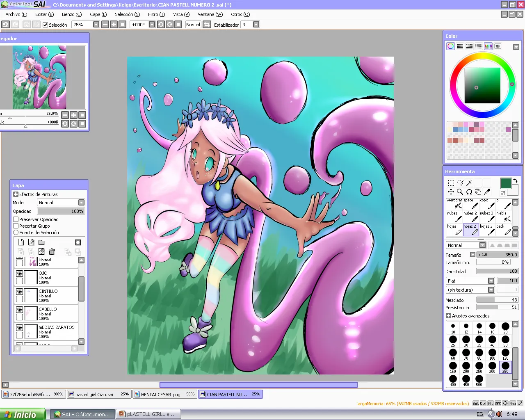
Task: Uncheck the Selección checkbox in toolbar
Action: click(46, 25)
